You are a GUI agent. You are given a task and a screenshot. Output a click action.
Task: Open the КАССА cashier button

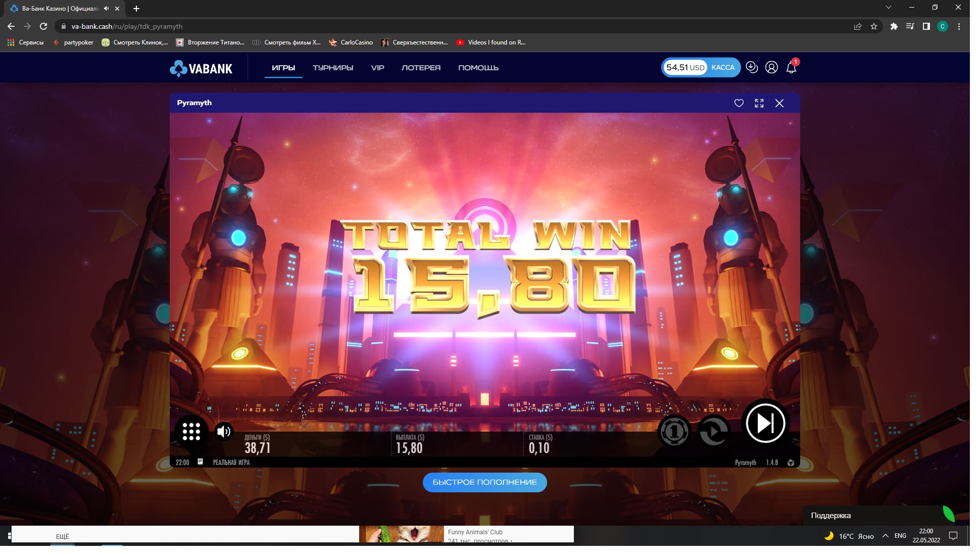(x=723, y=67)
